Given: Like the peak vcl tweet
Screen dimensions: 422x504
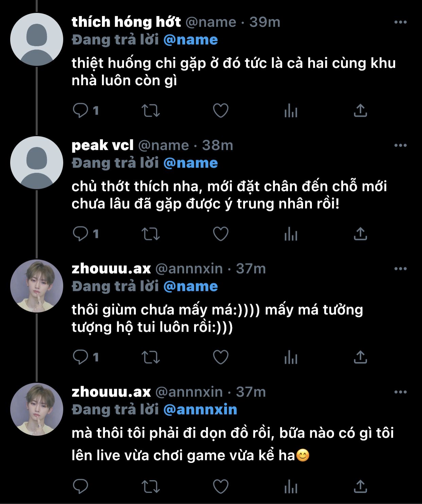Looking at the screenshot, I should point(221,234).
